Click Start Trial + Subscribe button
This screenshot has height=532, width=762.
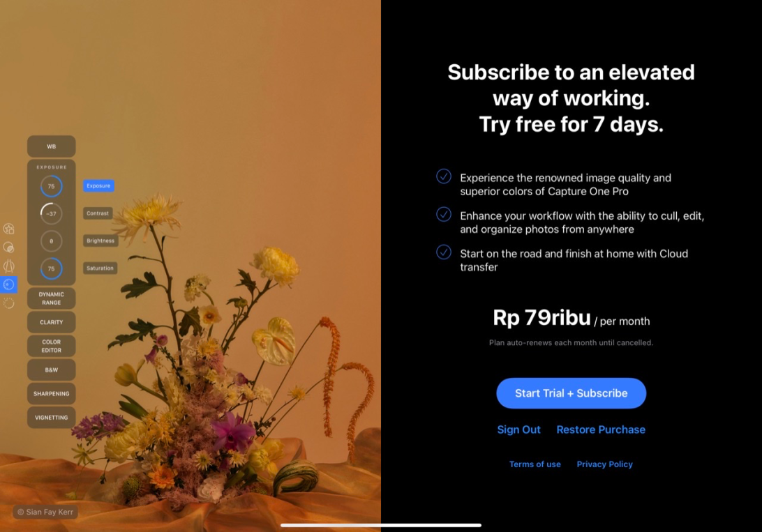coord(571,393)
